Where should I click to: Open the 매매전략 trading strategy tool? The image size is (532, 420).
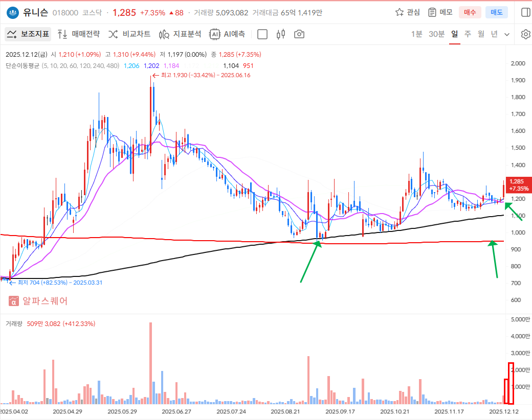pyautogui.click(x=79, y=34)
